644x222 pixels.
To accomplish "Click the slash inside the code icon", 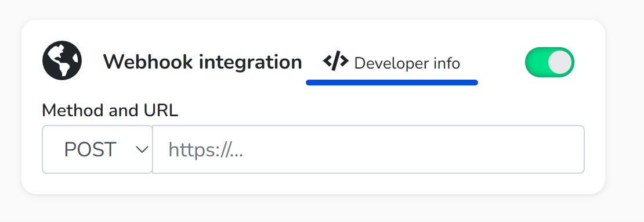I will click(335, 62).
